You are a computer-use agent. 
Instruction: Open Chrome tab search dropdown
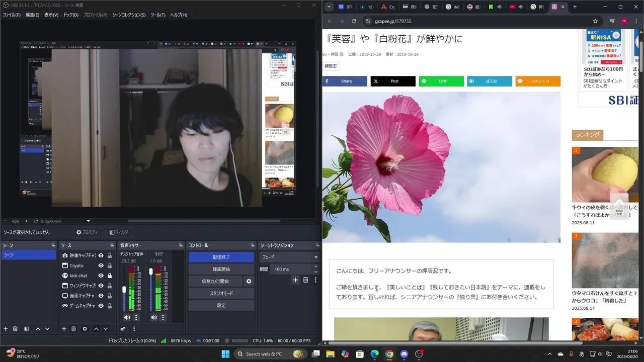[329, 7]
